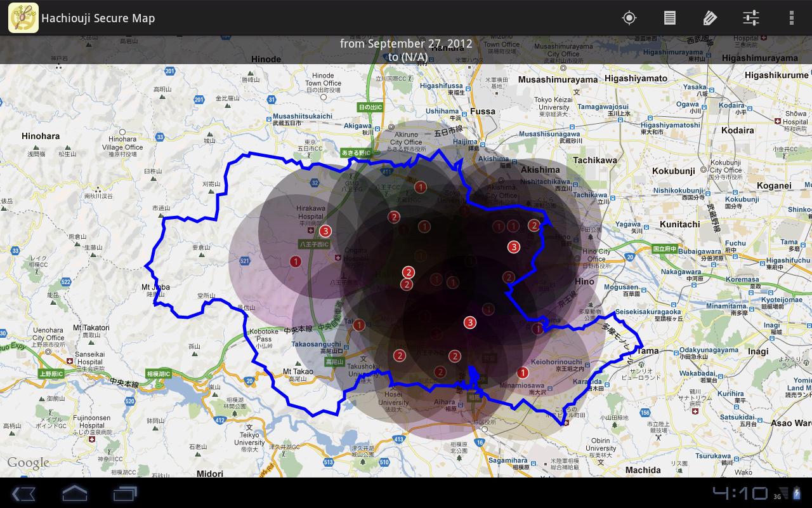812x508 pixels.
Task: Tap the 'Koganei' map label
Action: 774,185
